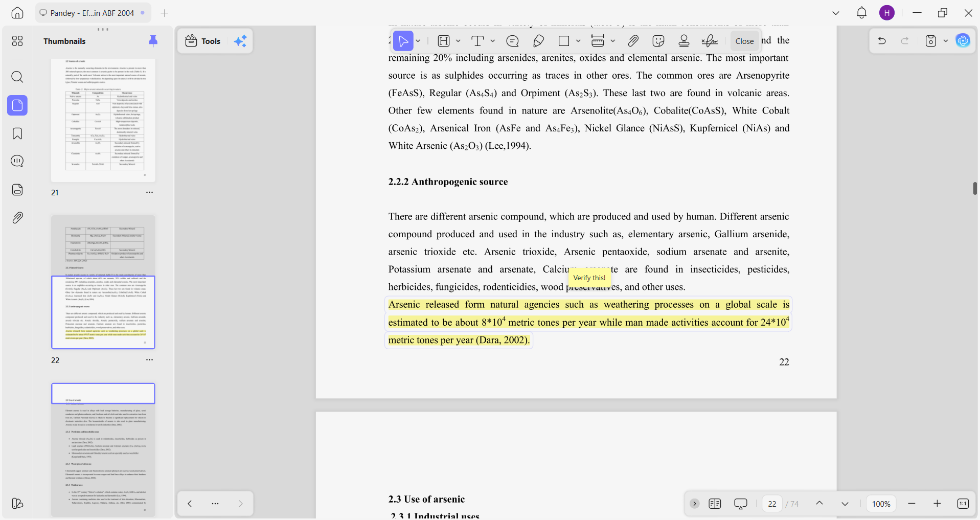Undo the last action

(x=882, y=41)
